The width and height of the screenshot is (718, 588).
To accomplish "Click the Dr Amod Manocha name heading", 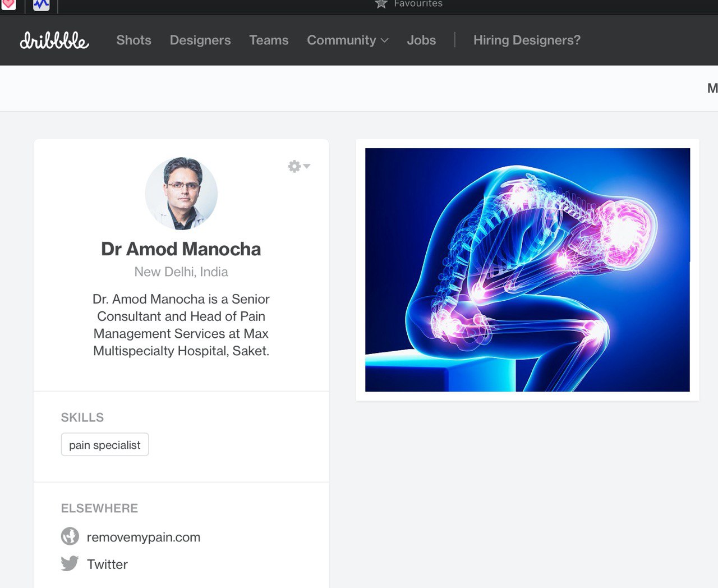I will point(181,249).
